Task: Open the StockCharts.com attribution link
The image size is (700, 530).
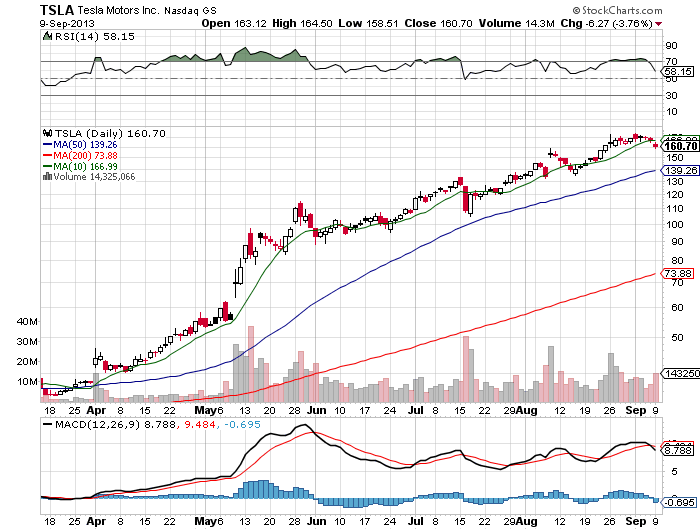Action: point(617,10)
